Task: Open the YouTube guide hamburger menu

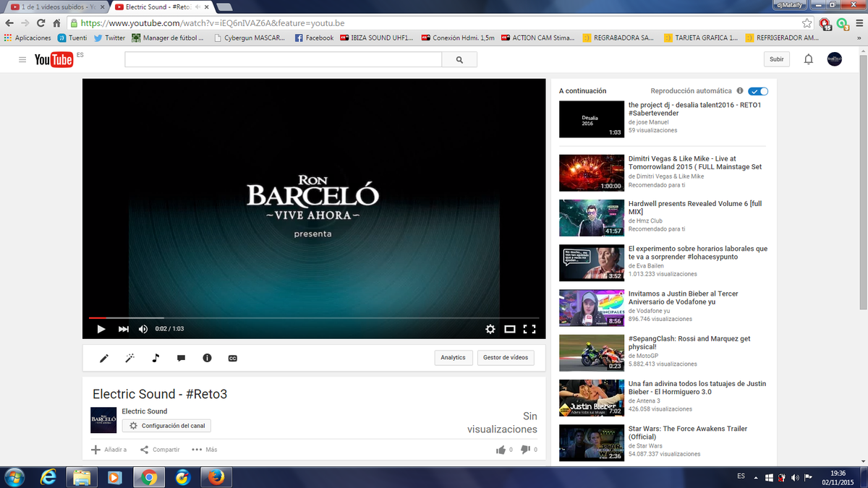Action: 23,60
